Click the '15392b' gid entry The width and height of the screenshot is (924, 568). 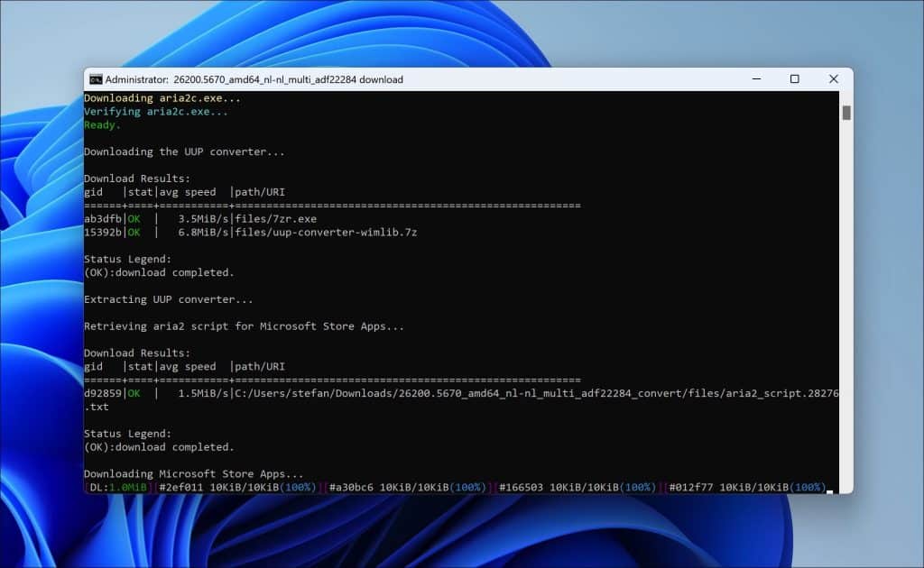[x=103, y=233]
